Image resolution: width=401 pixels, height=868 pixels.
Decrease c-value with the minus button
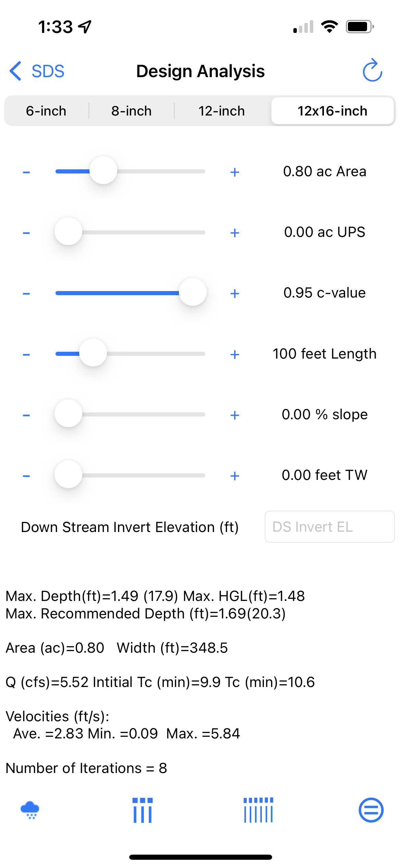point(26,294)
